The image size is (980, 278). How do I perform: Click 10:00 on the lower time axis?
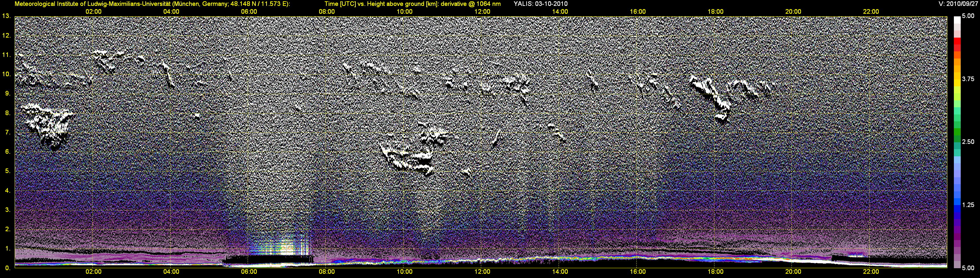pos(404,272)
